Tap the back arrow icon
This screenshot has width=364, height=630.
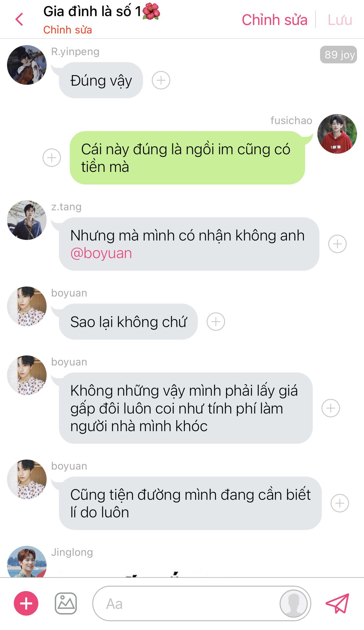[19, 19]
